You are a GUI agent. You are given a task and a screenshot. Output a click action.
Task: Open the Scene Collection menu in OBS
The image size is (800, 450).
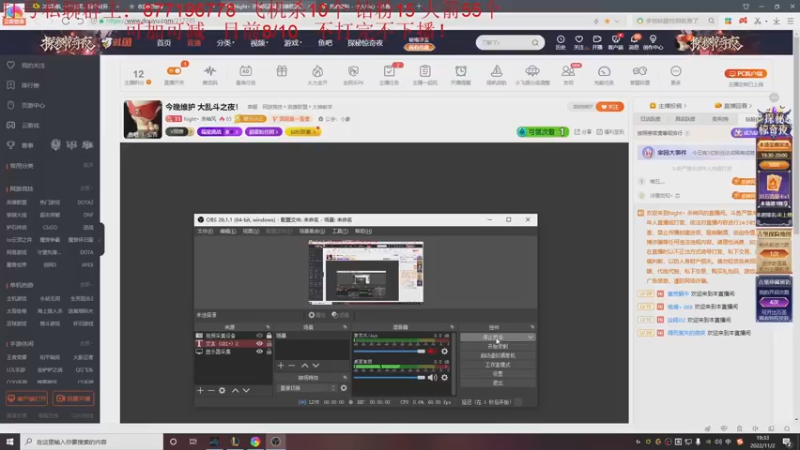pos(312,232)
